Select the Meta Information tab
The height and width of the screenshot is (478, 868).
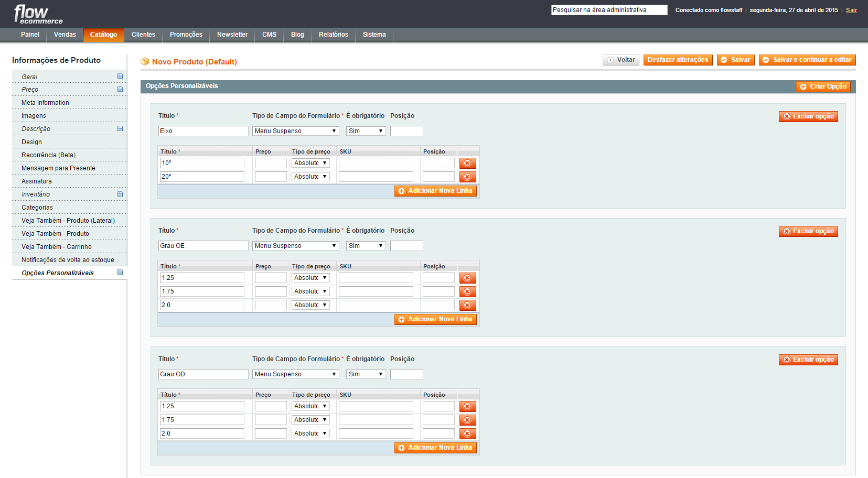pyautogui.click(x=69, y=103)
